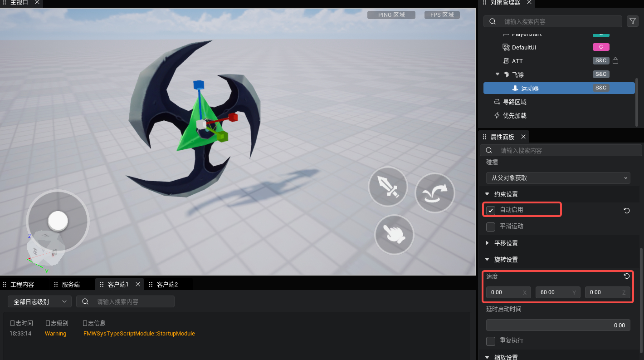Uncheck the 自动启用 checkbox
The image size is (644, 360).
tap(491, 210)
